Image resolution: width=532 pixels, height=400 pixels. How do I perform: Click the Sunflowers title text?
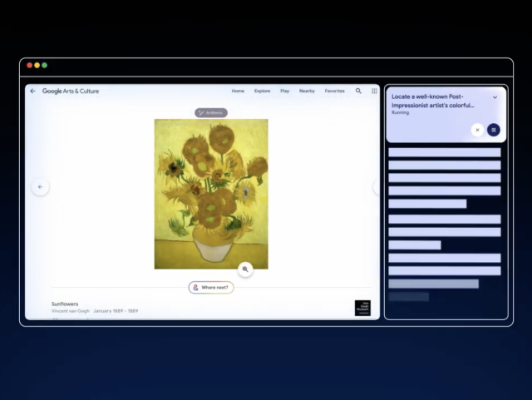(65, 304)
